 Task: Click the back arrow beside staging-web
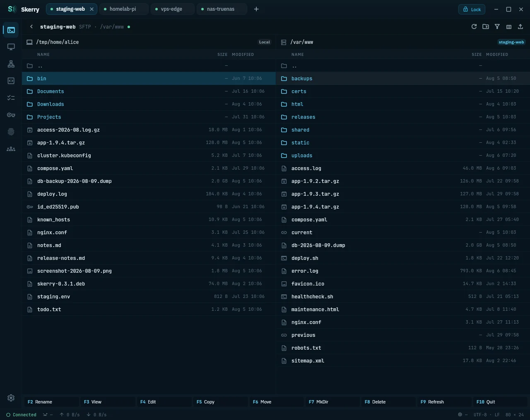(31, 26)
